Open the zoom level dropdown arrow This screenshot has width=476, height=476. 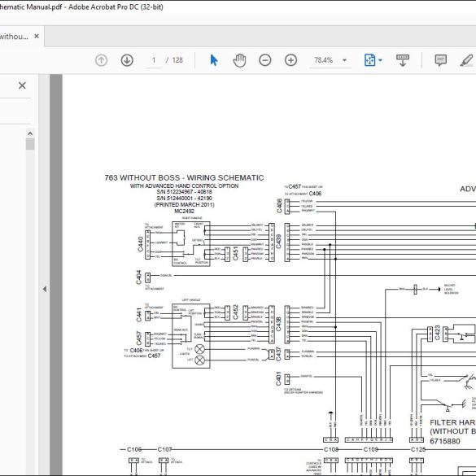coord(344,60)
